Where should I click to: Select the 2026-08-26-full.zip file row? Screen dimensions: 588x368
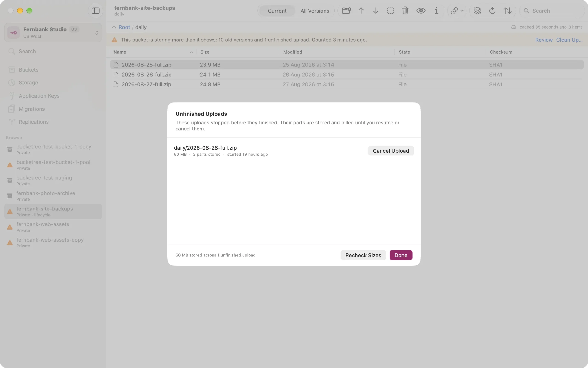347,75
